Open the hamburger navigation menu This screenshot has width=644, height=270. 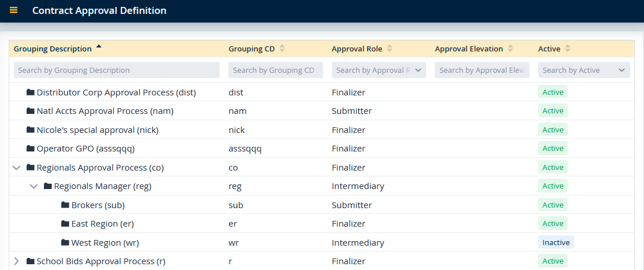13,10
